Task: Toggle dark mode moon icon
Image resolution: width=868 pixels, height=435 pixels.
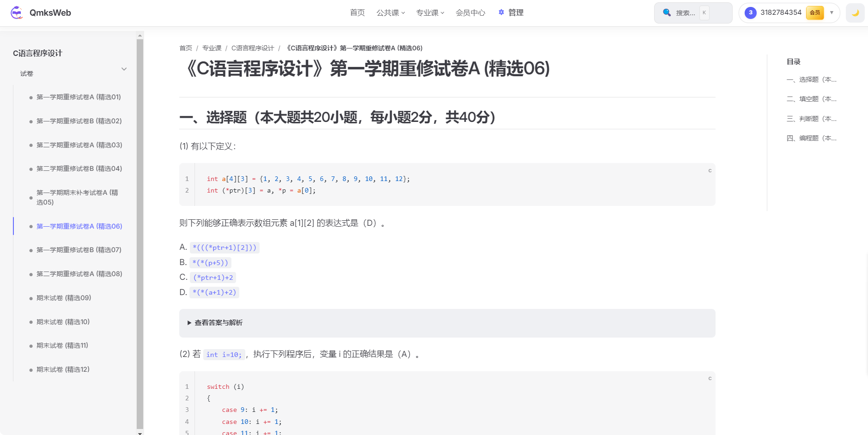Action: click(x=855, y=13)
